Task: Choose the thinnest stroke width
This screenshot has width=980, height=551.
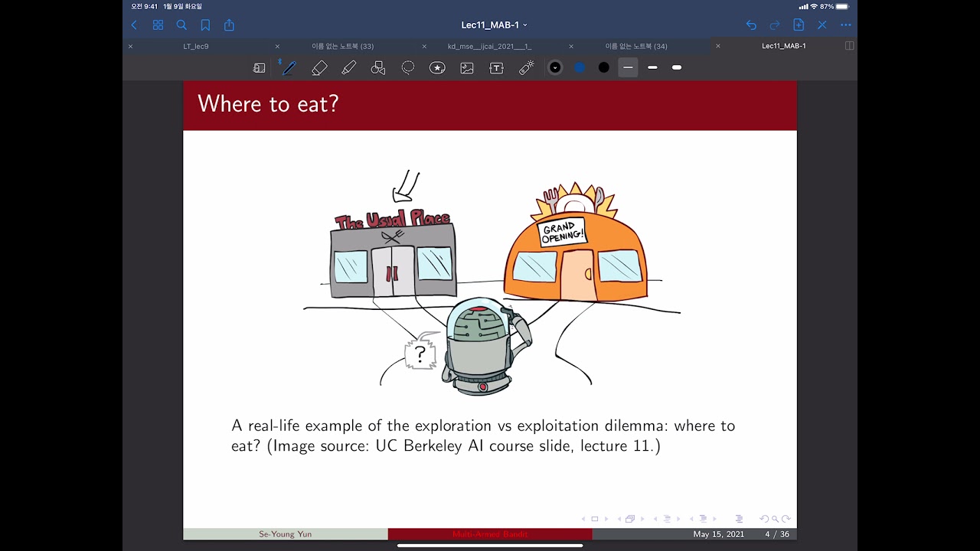Action: coord(628,67)
